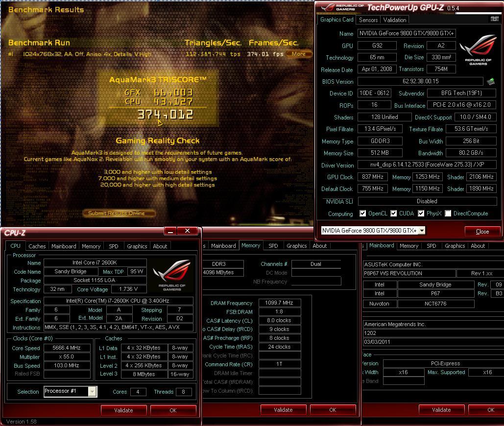504x426 pixels.
Task: Open Graphics tab in right CPU-Z window
Action: click(455, 246)
